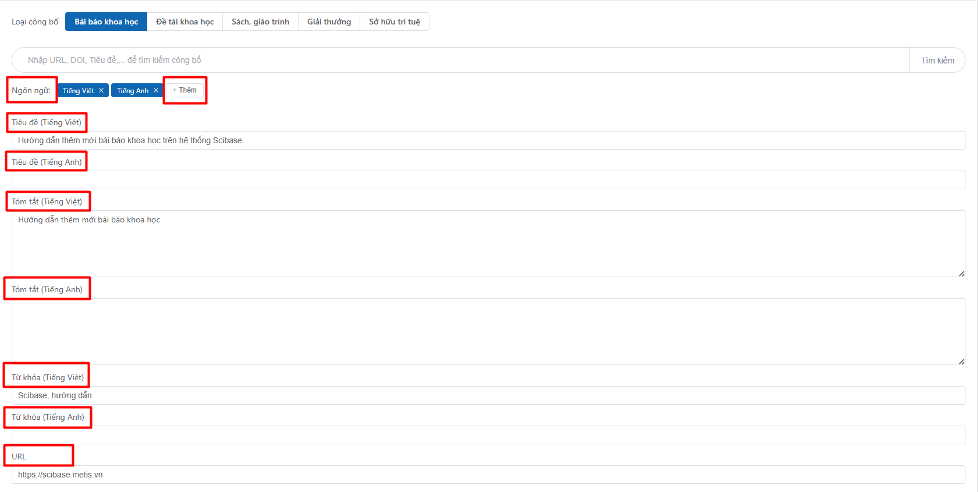Remove the Tiếng Anh language tag
The height and width of the screenshot is (492, 980).
156,90
